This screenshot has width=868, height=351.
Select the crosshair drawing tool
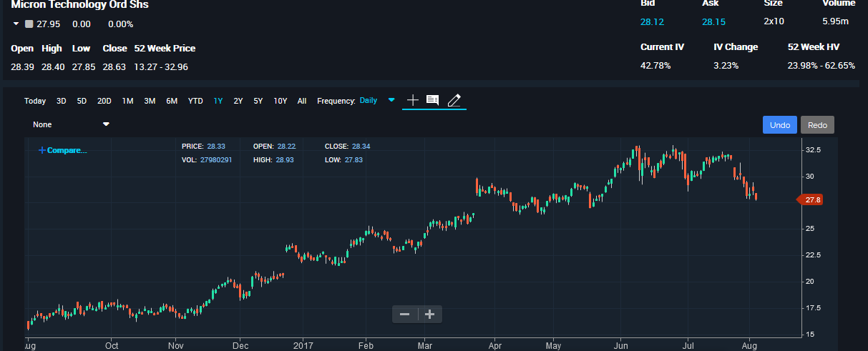(413, 100)
